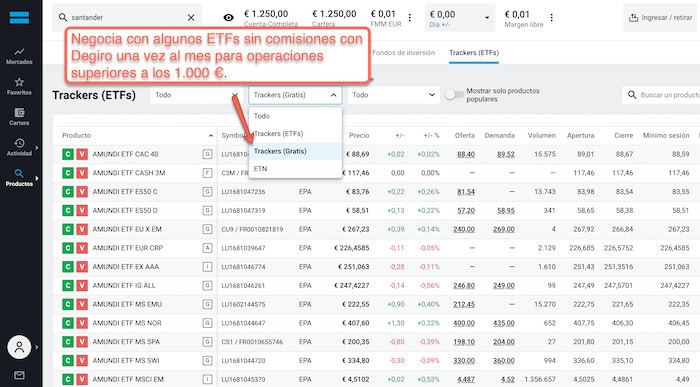The image size is (700, 387).
Task: Click Oferta price 88,40
Action: coord(466,154)
